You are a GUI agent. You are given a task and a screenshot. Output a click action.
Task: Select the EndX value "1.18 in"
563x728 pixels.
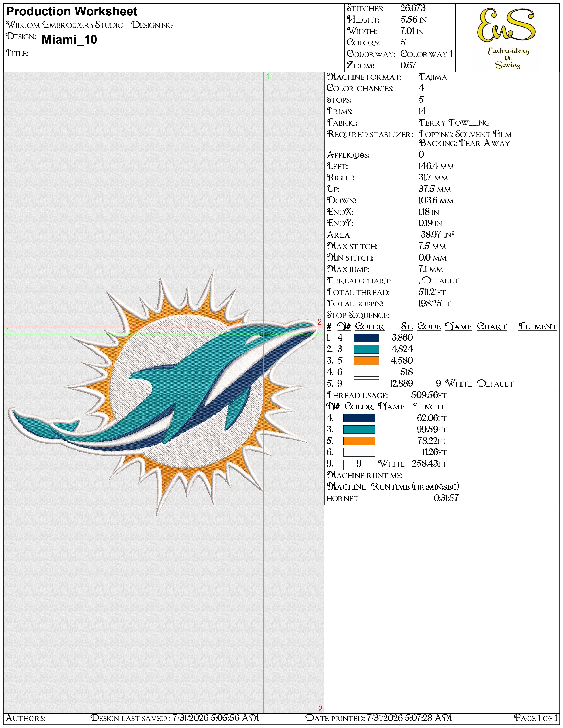click(x=429, y=212)
